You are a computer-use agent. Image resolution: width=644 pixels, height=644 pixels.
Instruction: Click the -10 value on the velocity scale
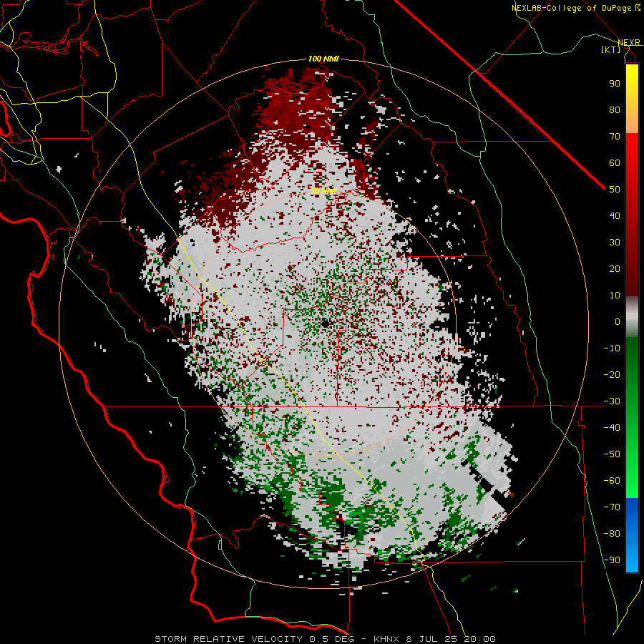point(612,348)
